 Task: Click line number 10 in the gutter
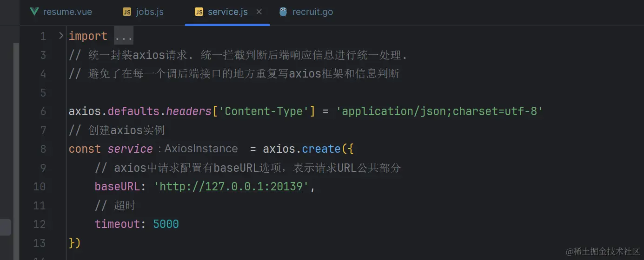click(40, 187)
